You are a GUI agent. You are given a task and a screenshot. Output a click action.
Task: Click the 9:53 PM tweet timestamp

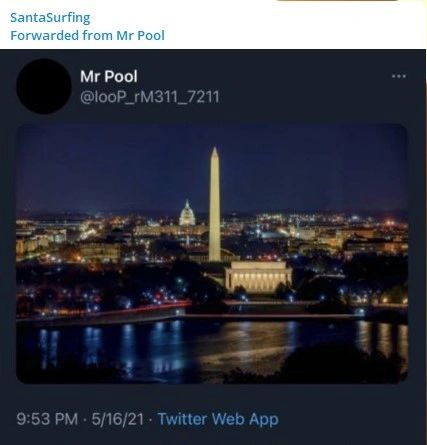[x=47, y=419]
